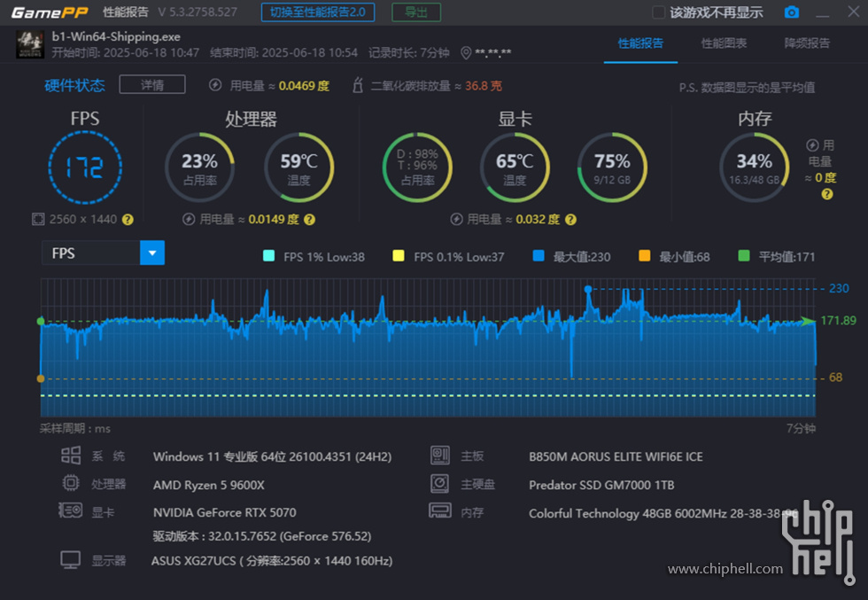Click the orange 最小值 legend swatch
The image size is (868, 600).
point(645,255)
